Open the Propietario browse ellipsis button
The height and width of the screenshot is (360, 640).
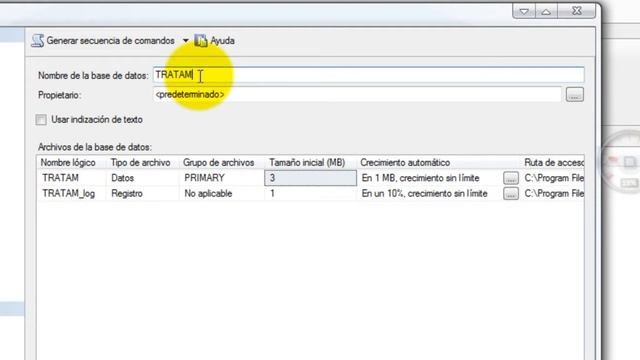point(575,95)
